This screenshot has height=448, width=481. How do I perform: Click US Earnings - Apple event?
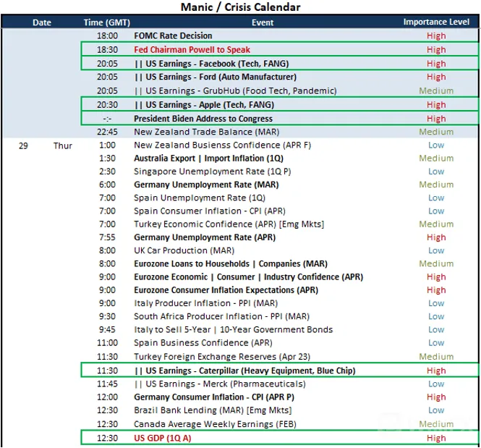click(x=204, y=105)
